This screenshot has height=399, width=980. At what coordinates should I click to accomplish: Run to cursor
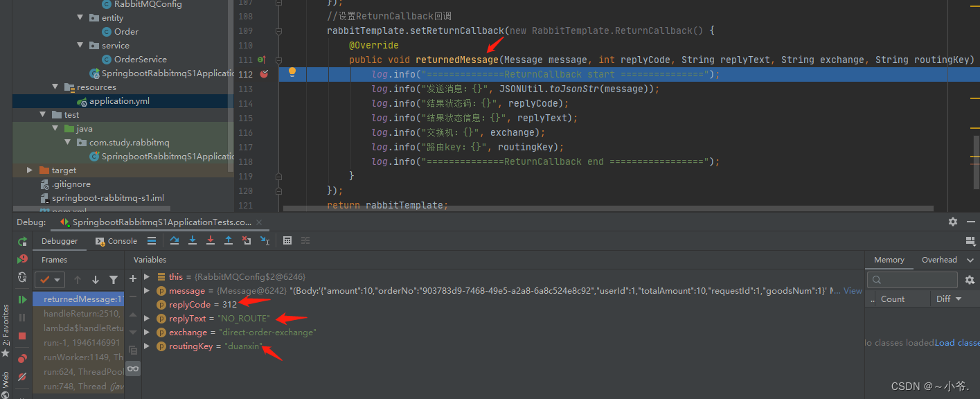coord(265,240)
